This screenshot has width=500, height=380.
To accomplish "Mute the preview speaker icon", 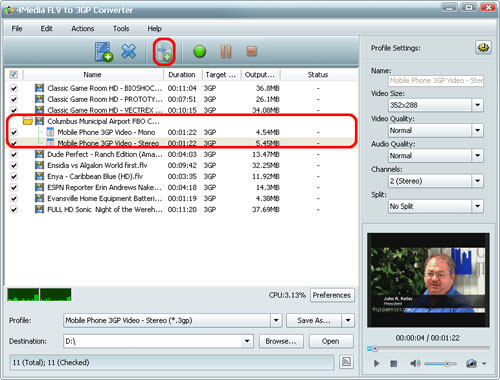I will pos(415,363).
